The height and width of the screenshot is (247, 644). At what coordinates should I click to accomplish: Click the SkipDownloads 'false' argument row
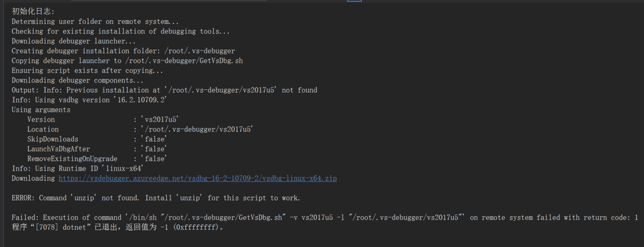97,139
